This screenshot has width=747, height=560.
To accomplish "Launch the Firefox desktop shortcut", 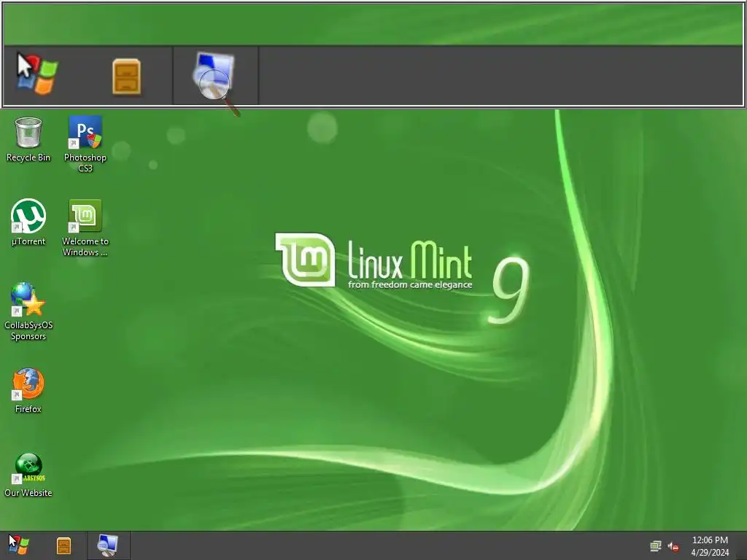I will click(x=28, y=390).
